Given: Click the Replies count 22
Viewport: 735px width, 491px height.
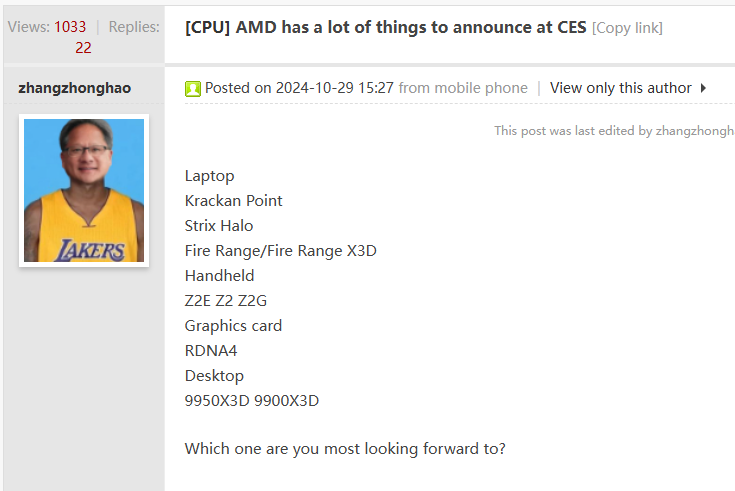Looking at the screenshot, I should pos(83,47).
